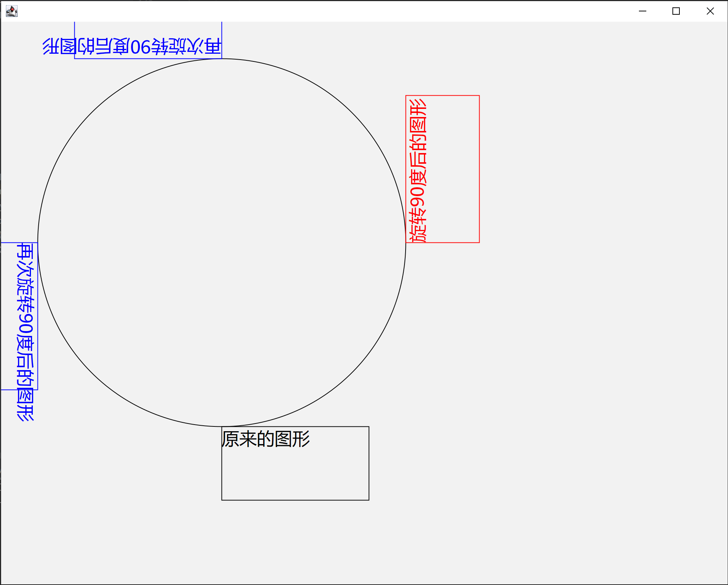Viewport: 728px width, 585px height.
Task: Click the number 90 in upside-down blue text
Action: [141, 47]
